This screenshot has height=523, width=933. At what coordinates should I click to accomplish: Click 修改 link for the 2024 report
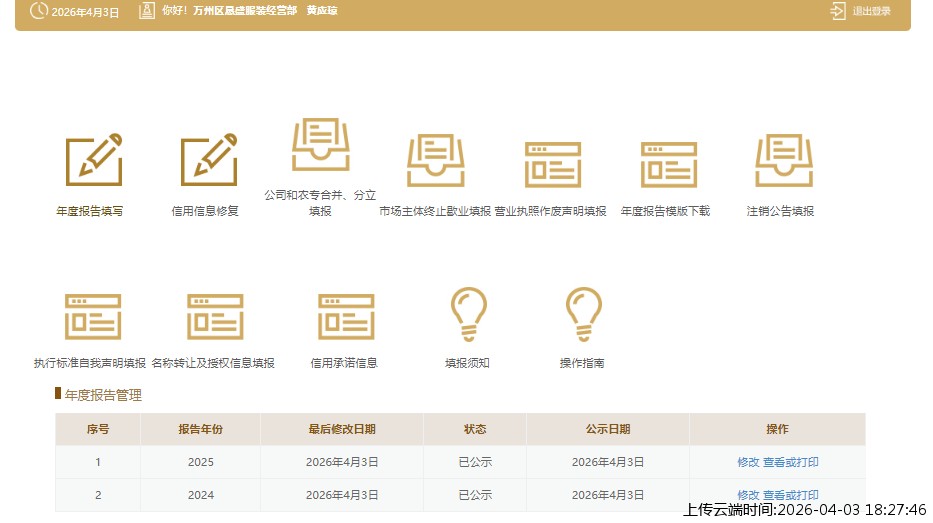click(748, 495)
